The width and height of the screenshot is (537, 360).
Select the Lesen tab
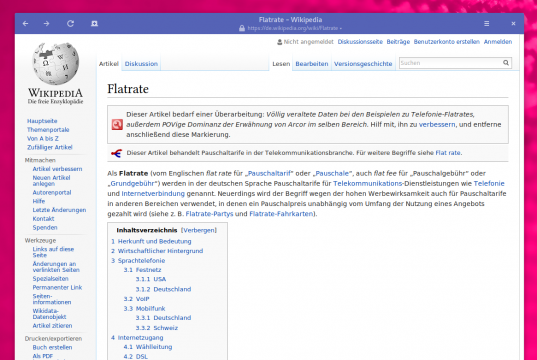(281, 64)
